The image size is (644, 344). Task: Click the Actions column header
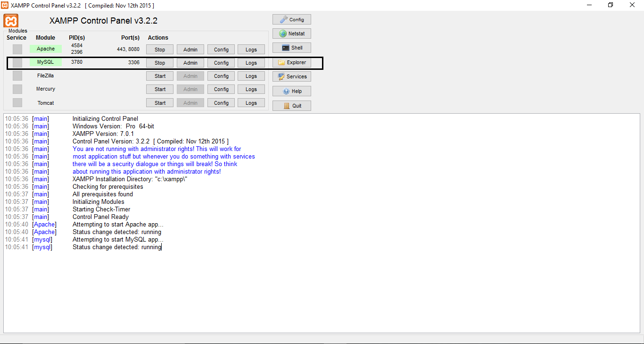[x=158, y=38]
